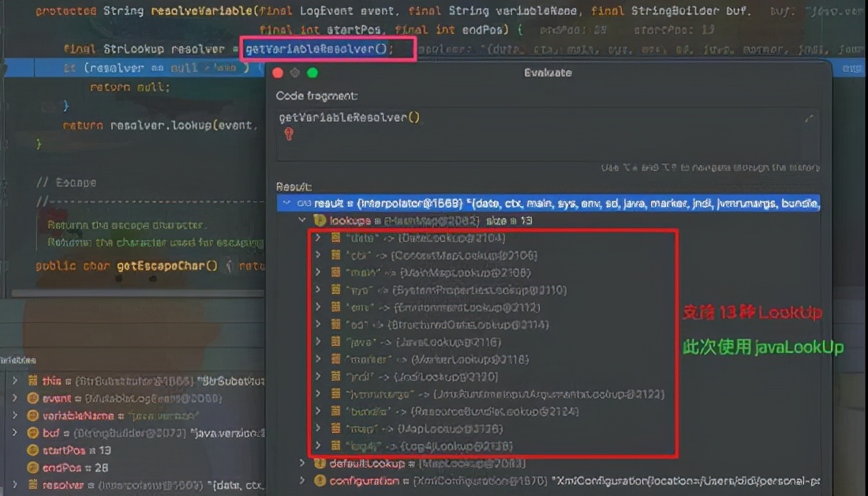Click the icon beside "this" variable

(32, 381)
